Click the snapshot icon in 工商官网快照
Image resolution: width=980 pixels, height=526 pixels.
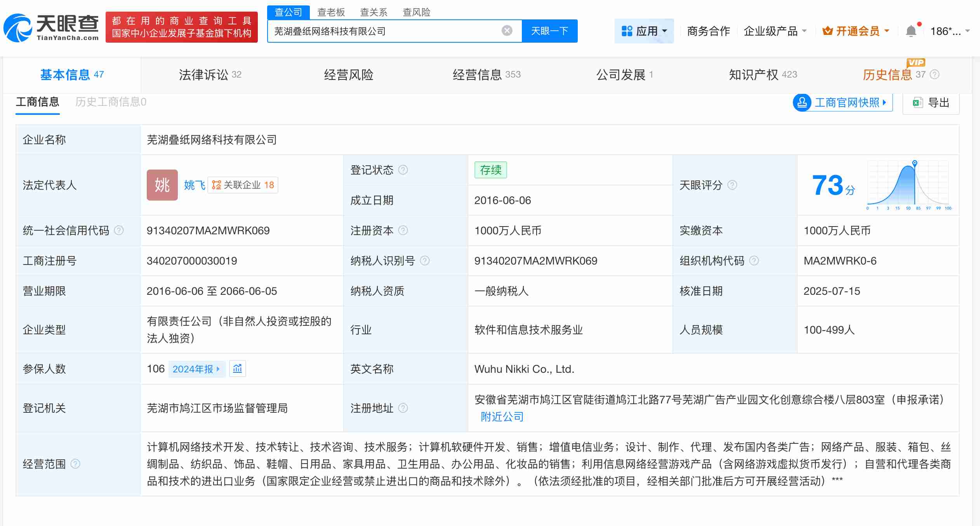click(x=803, y=102)
